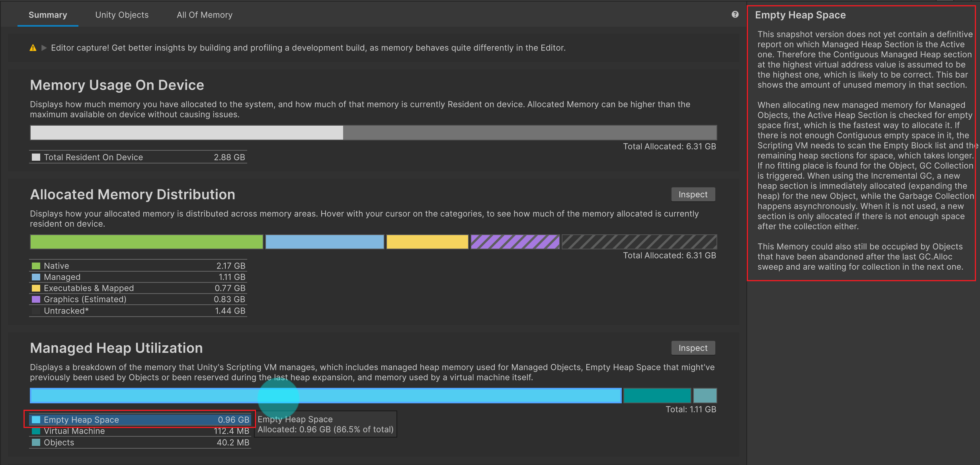980x465 pixels.
Task: Select the Virtual Machine legend row
Action: (139, 431)
